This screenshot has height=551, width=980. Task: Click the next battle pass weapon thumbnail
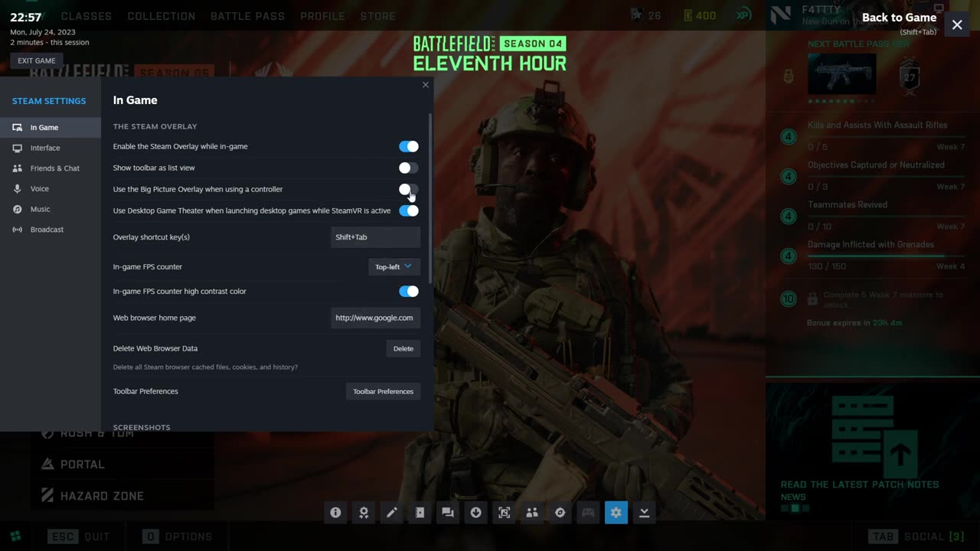click(842, 74)
